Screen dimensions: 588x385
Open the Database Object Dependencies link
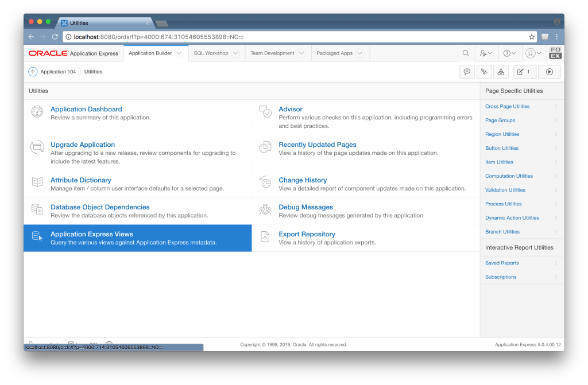(x=100, y=207)
